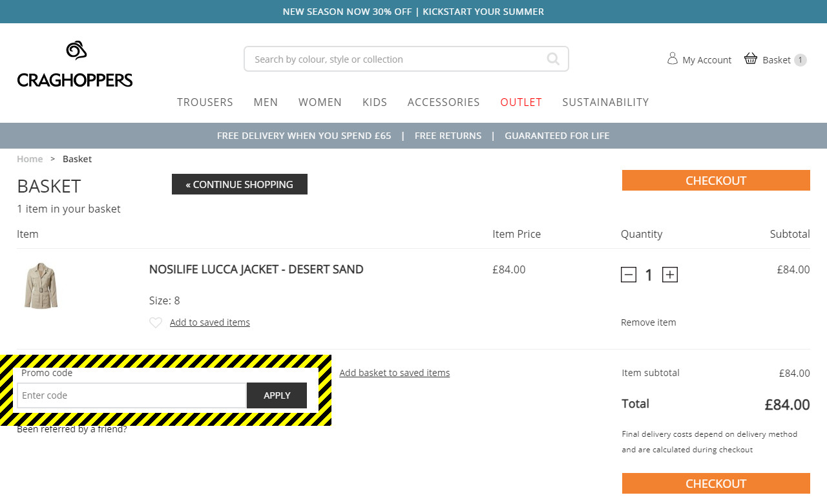Click Free Delivery when you spend £65

[304, 136]
